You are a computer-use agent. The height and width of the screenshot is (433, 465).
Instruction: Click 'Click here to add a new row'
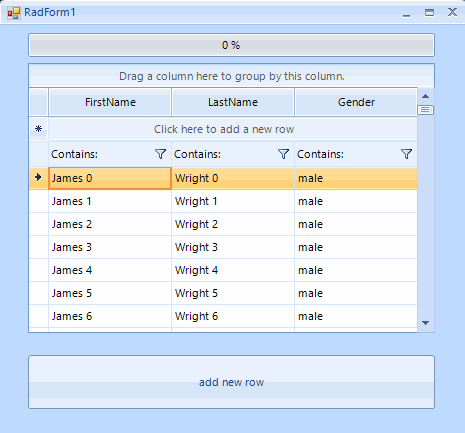pyautogui.click(x=224, y=129)
